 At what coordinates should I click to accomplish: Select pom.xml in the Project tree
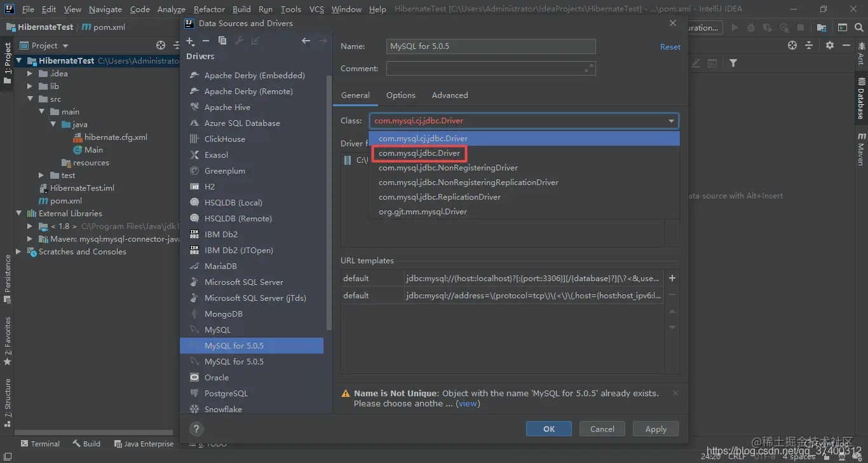66,200
